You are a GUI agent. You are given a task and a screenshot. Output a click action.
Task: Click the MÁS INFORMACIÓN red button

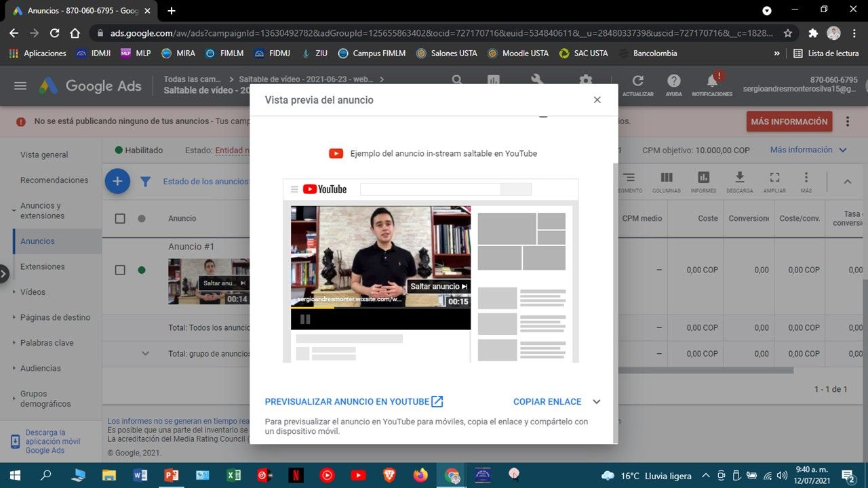789,122
